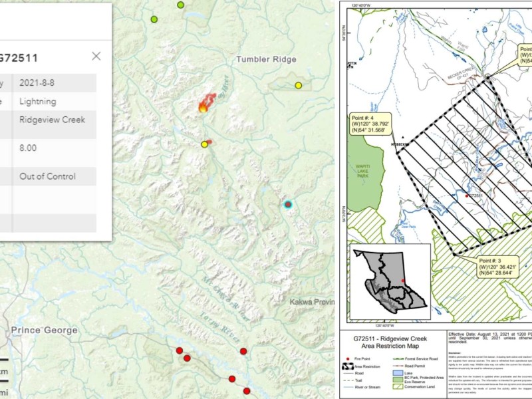Click the Effective Date notice text
The width and height of the screenshot is (532, 399).
489,338
